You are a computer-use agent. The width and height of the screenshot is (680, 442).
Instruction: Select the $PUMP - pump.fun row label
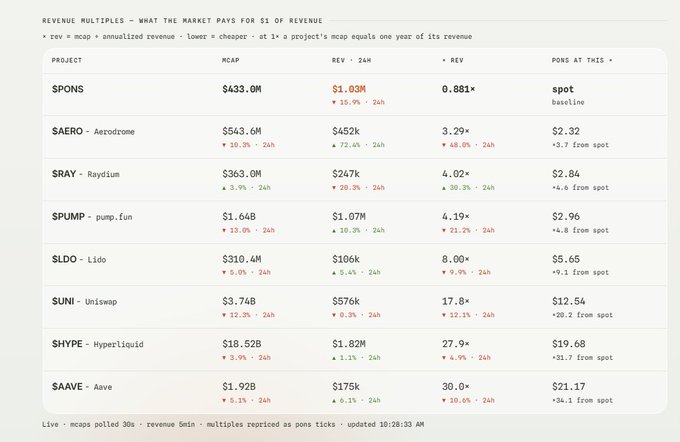(92, 216)
